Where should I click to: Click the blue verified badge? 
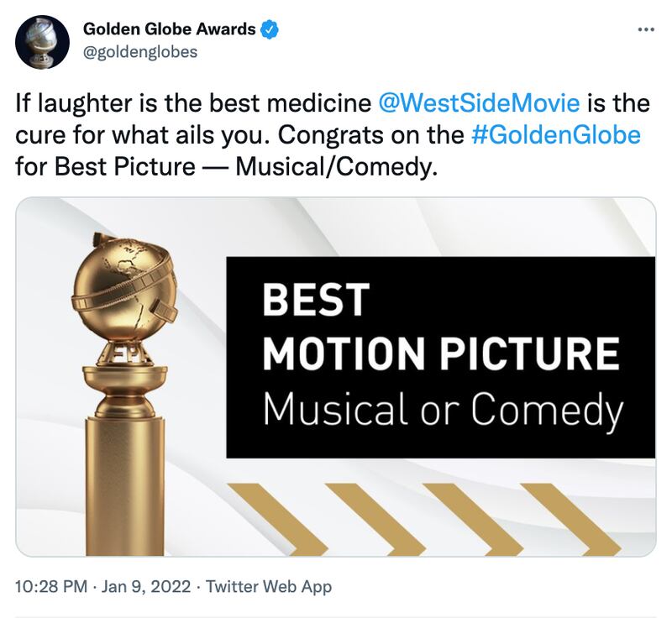(x=269, y=30)
